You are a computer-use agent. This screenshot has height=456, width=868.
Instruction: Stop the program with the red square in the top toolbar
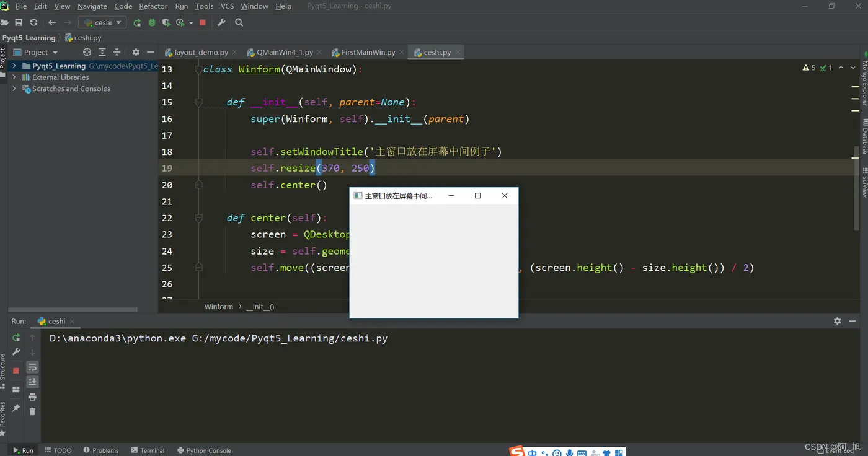click(203, 22)
